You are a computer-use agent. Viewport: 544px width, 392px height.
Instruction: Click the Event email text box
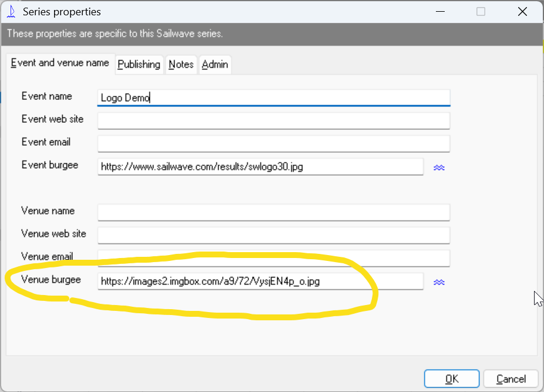point(274,143)
